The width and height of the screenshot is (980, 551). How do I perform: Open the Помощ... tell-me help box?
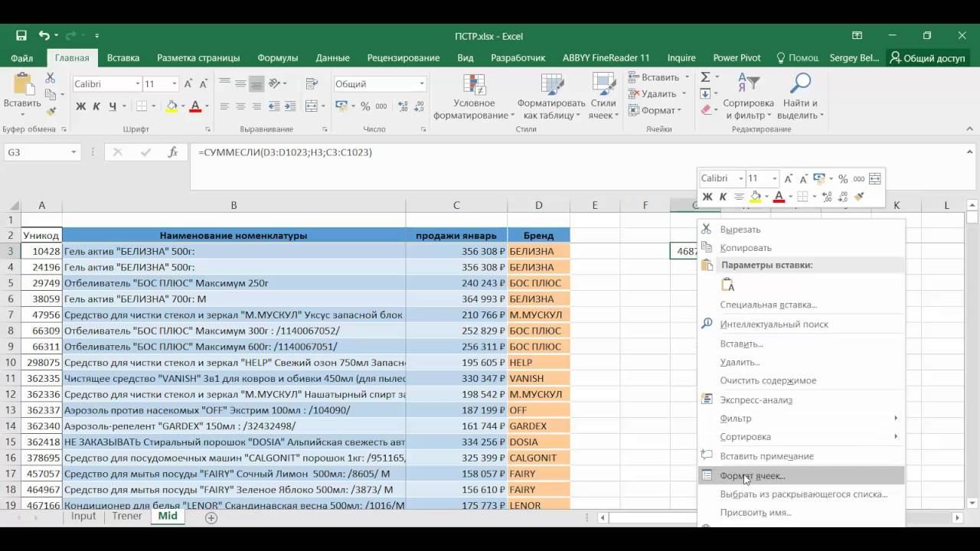pyautogui.click(x=797, y=57)
